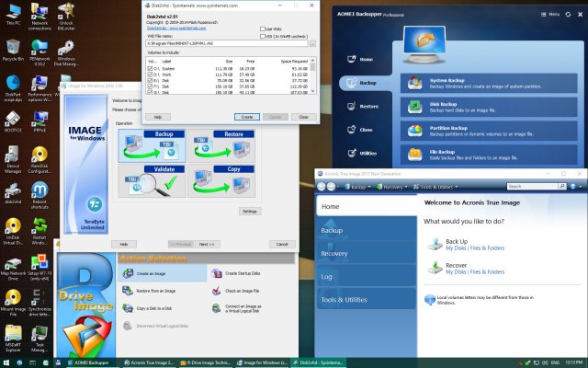Open Reboot shortcuts desktop icon
Image resolution: width=588 pixels, height=368 pixels.
coord(40,195)
